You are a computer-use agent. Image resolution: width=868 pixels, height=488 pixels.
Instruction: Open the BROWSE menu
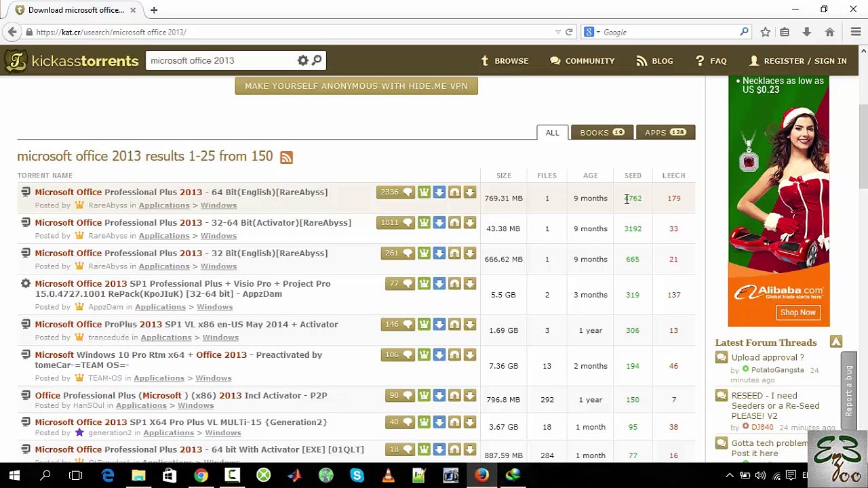pyautogui.click(x=504, y=61)
